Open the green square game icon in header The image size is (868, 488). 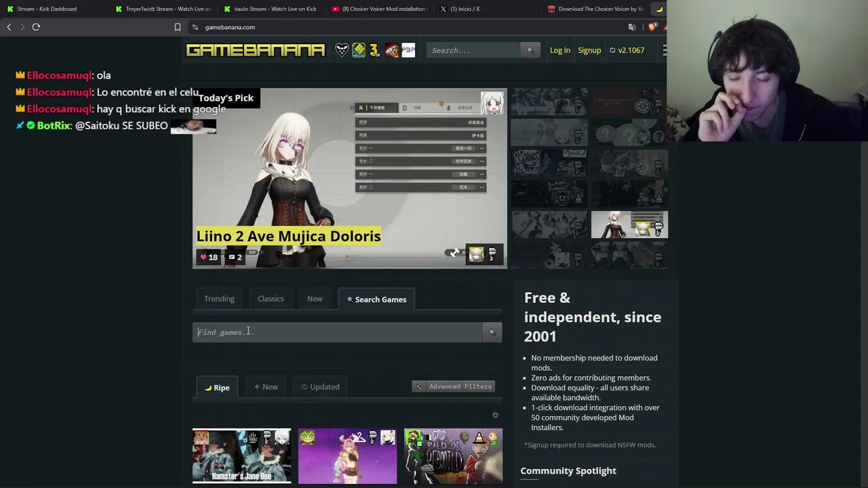359,50
